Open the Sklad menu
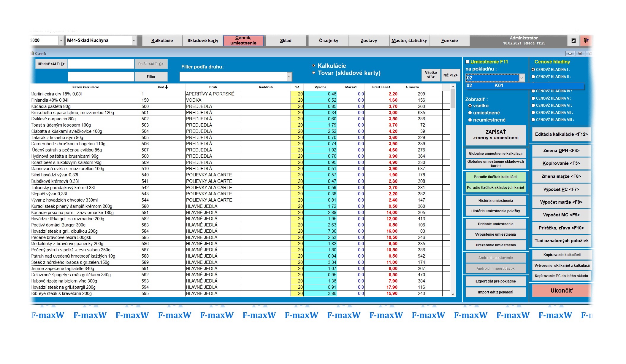The image size is (626, 364). pos(286,41)
